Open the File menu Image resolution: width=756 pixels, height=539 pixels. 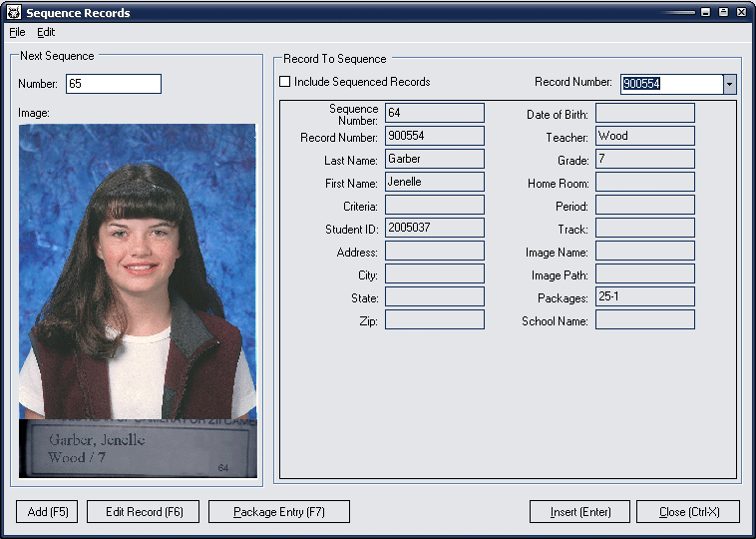[x=17, y=33]
